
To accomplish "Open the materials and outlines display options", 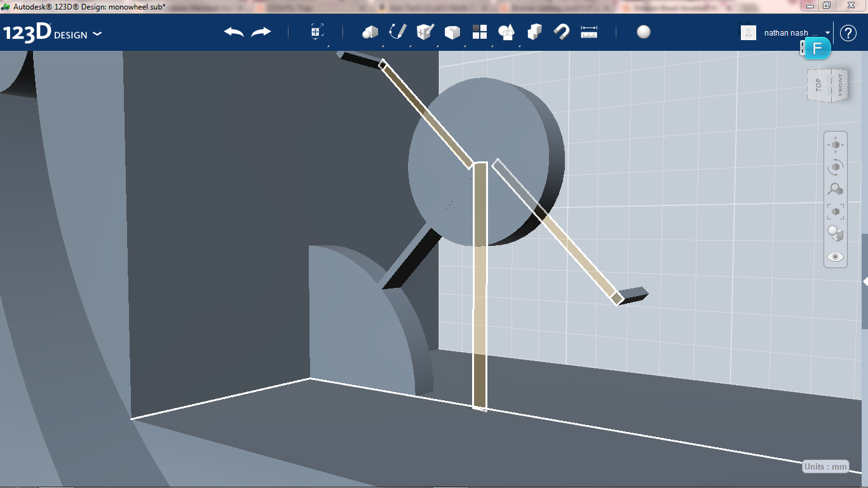I will 836,234.
